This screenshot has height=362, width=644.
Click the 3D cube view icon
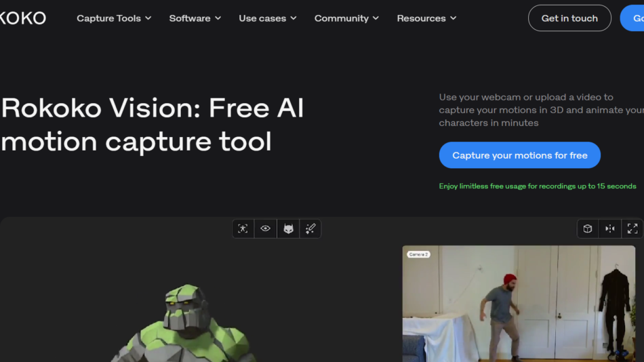point(588,229)
